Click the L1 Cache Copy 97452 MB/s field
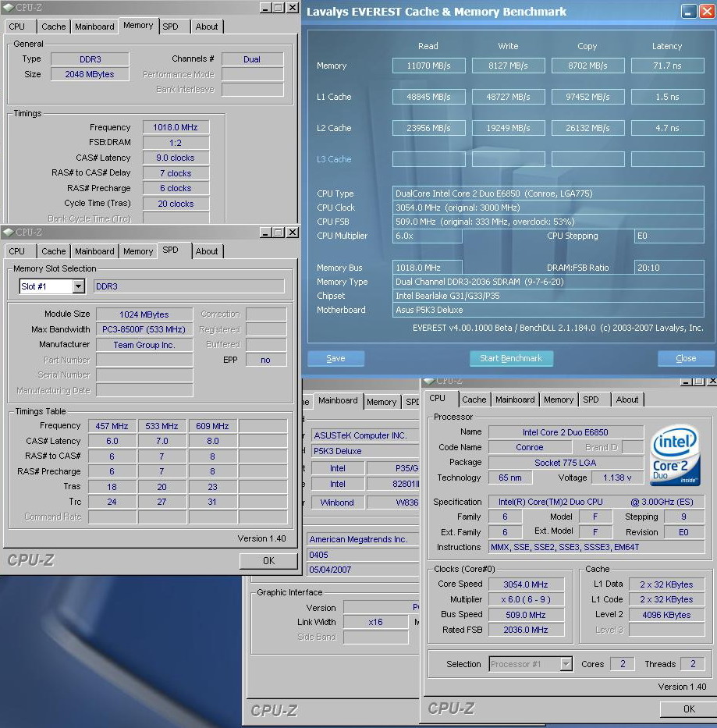This screenshot has width=717, height=728. (587, 97)
